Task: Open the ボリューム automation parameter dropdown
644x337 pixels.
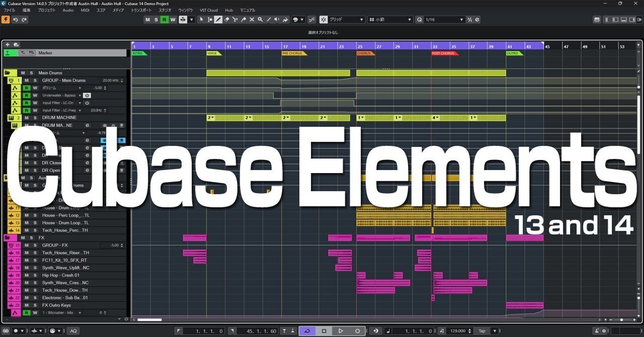Action: tap(80, 88)
